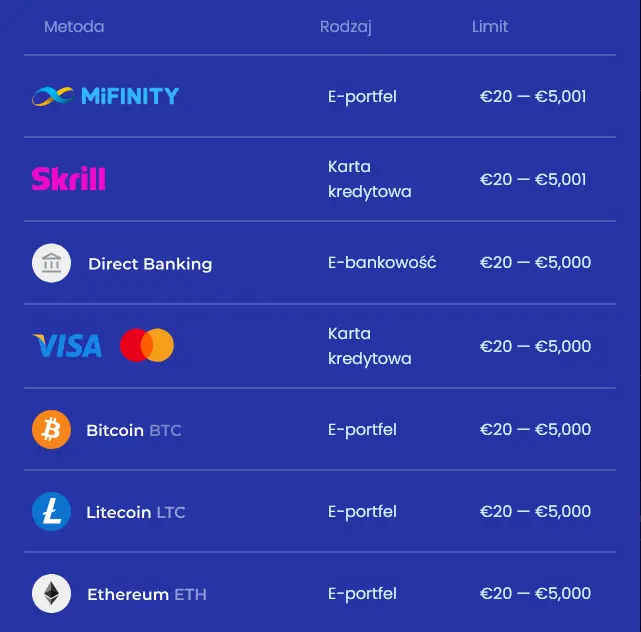Click the E-bankowość type text
The image size is (641, 632).
[x=382, y=262]
